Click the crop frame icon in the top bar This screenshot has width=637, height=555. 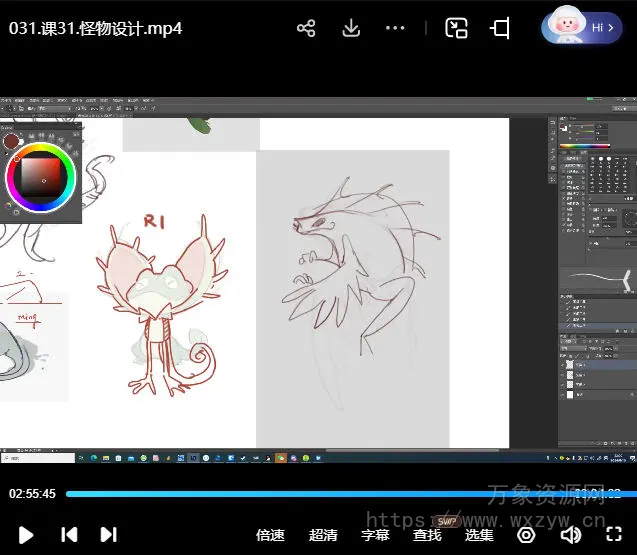[500, 28]
